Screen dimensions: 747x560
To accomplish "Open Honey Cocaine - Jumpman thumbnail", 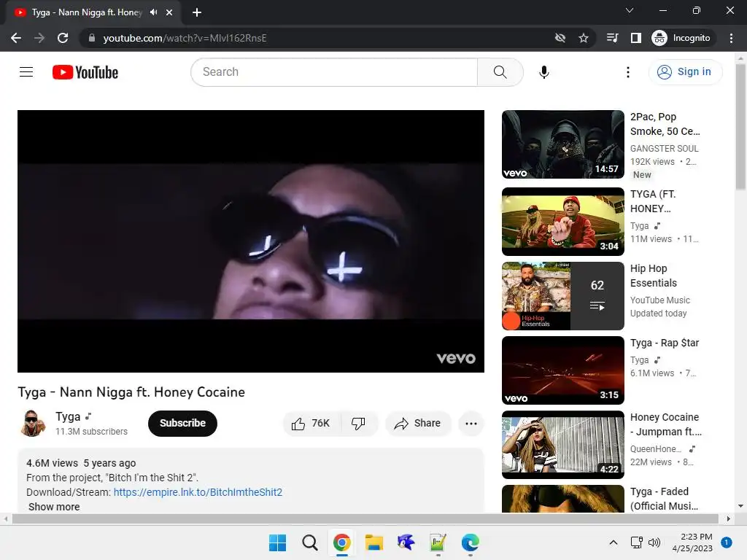I will click(562, 445).
